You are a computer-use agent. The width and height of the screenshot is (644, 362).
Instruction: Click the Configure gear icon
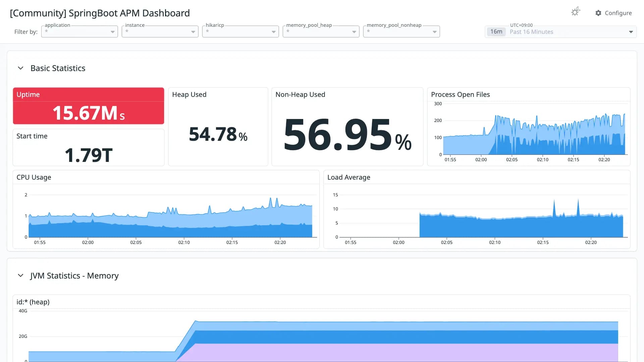[x=598, y=13]
